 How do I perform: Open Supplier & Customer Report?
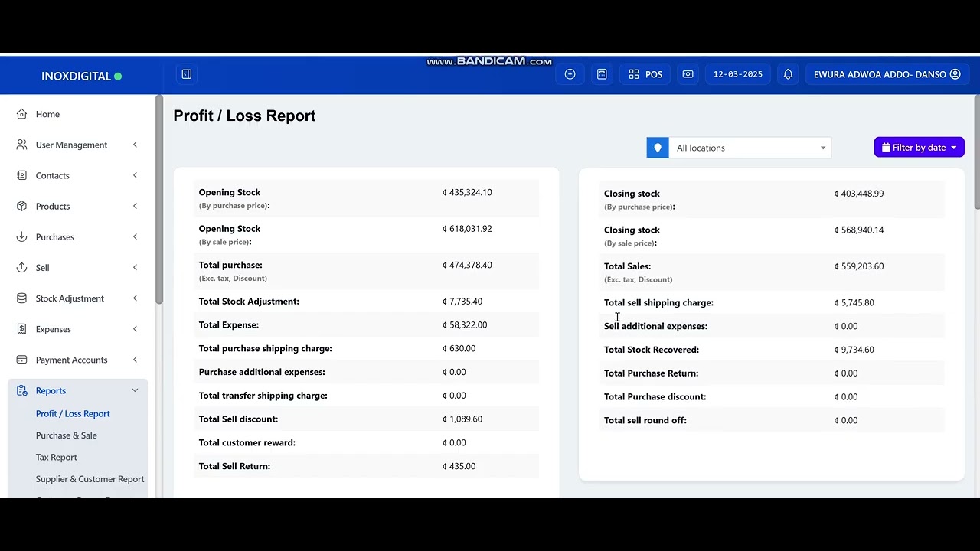tap(90, 479)
